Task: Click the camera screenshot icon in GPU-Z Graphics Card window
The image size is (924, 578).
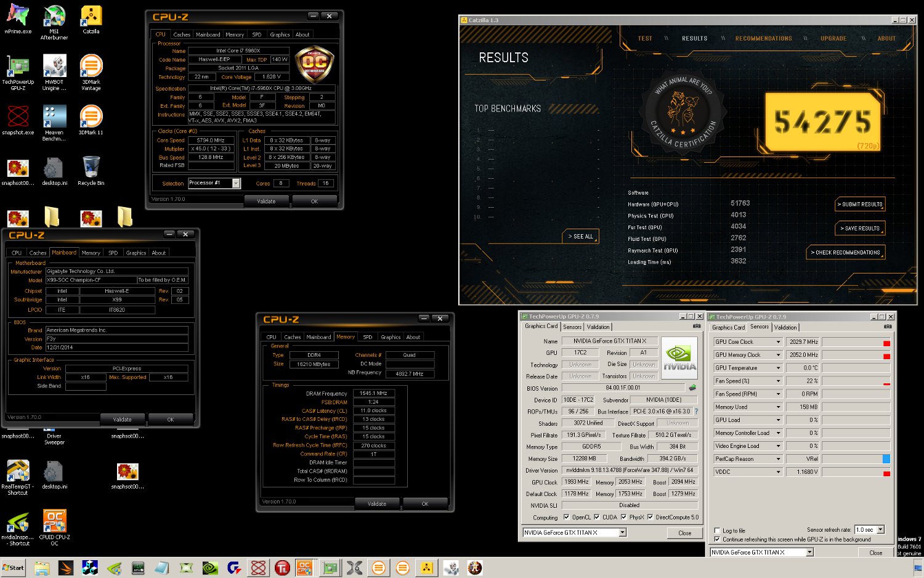Action: [x=697, y=326]
